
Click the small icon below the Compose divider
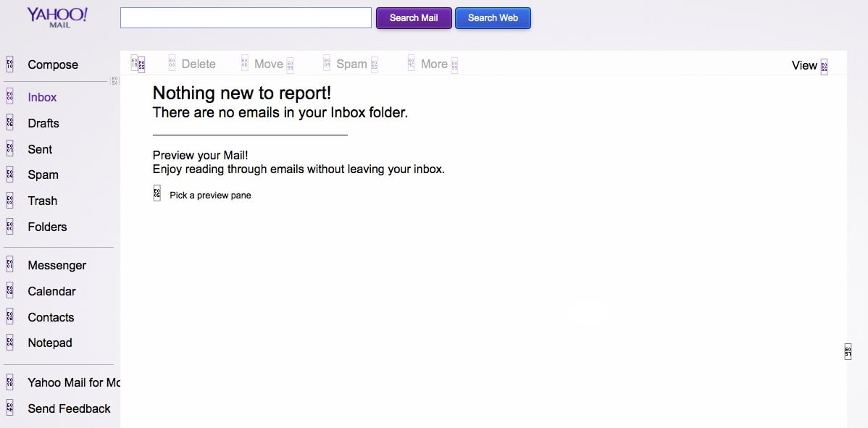pyautogui.click(x=114, y=81)
